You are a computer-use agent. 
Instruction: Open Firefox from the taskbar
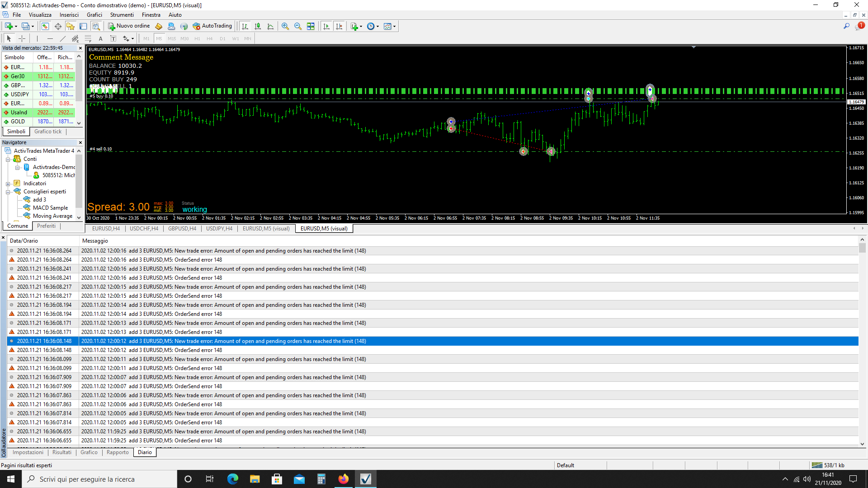(344, 479)
